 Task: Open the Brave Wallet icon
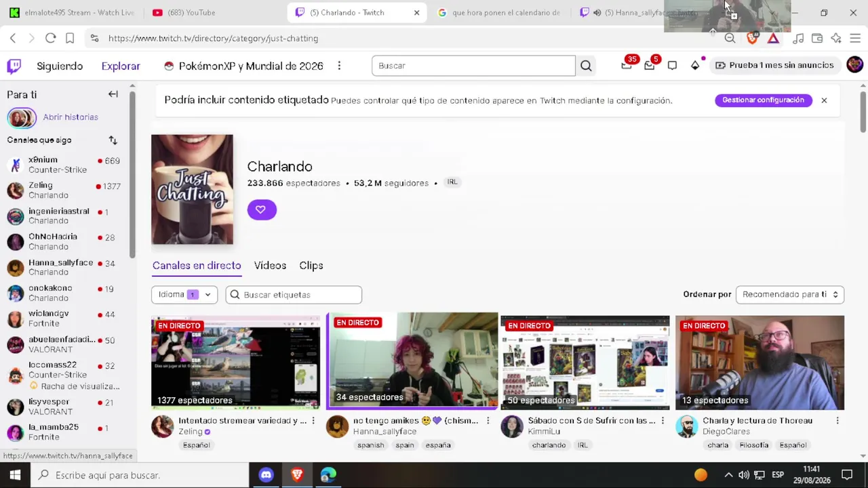pos(817,39)
